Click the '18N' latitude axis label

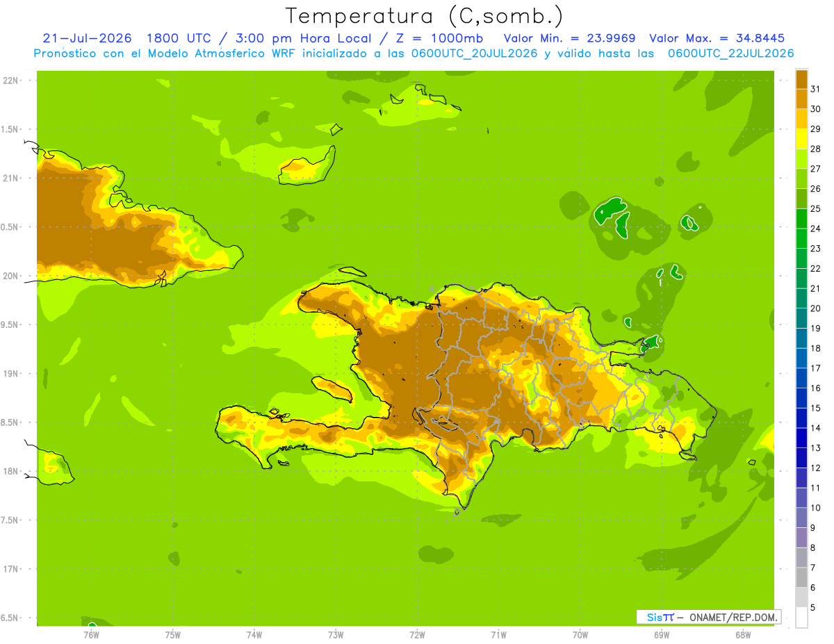point(11,472)
